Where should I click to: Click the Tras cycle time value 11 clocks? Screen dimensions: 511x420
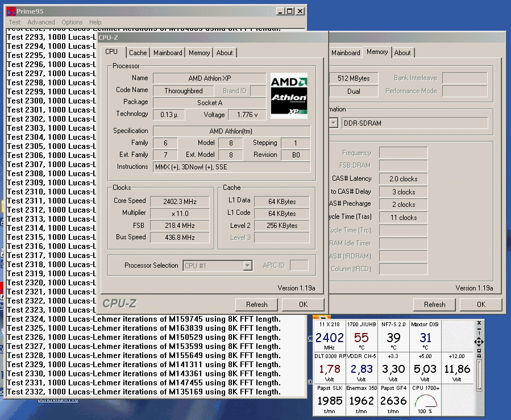pos(403,217)
